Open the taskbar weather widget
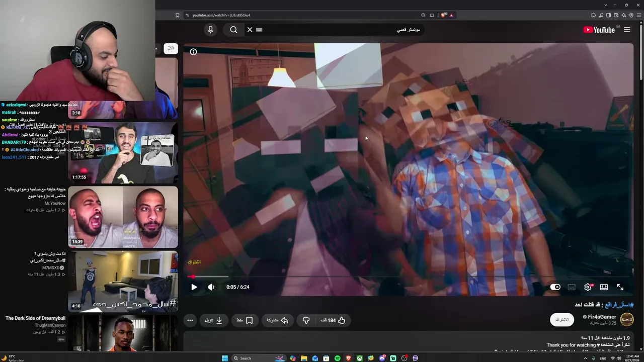This screenshot has width=644, height=362. click(13, 358)
